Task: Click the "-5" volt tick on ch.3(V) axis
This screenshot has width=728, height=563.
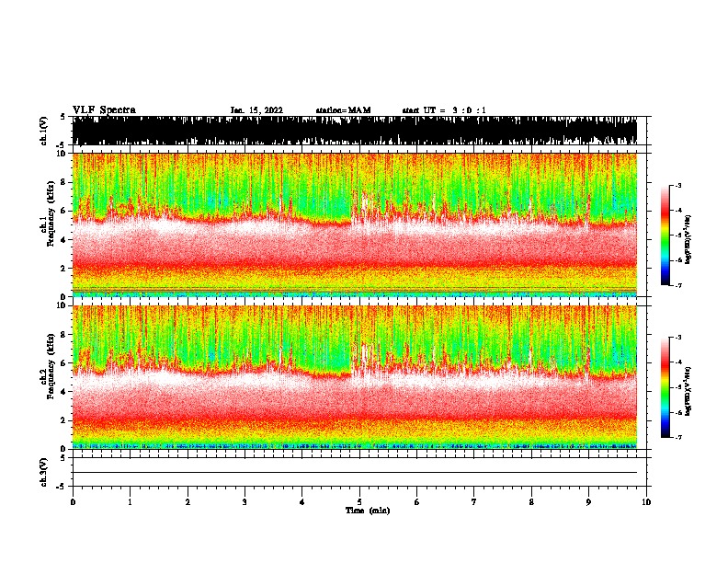Action: (62, 487)
